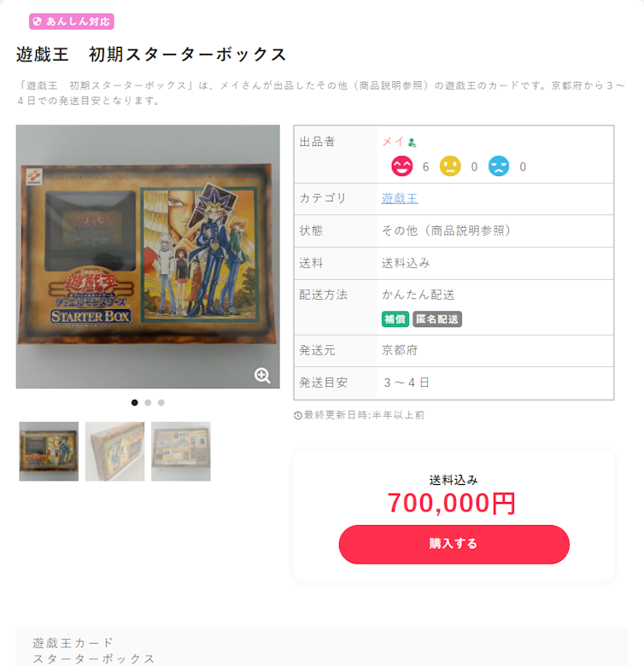Click the green 補償 badge
Viewport: 644px width, 666px height.
(395, 319)
